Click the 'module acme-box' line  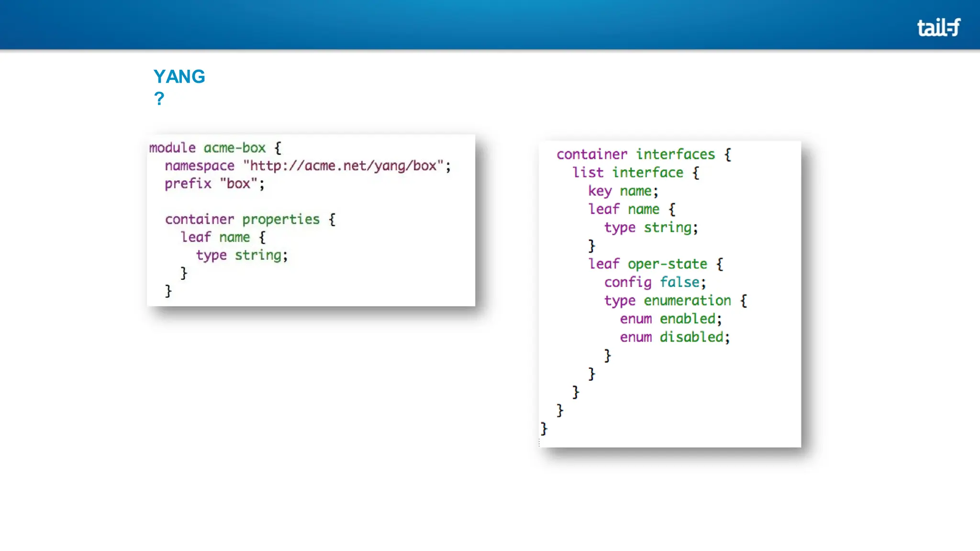tap(214, 148)
